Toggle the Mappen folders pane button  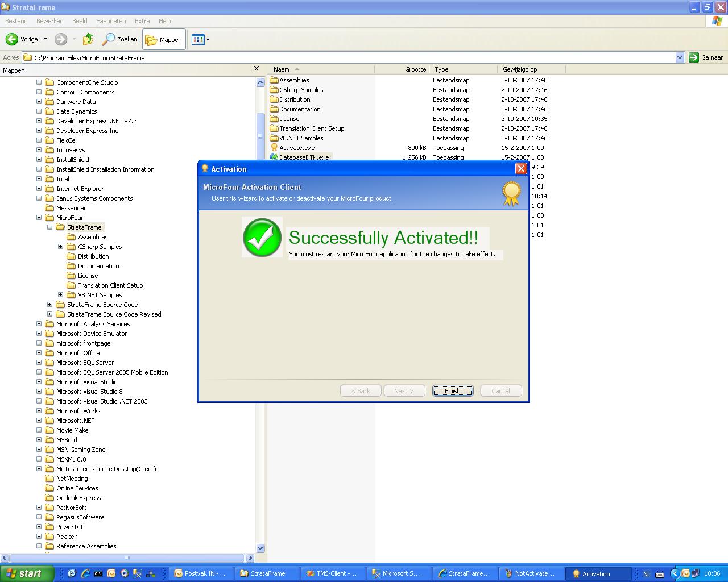[164, 39]
